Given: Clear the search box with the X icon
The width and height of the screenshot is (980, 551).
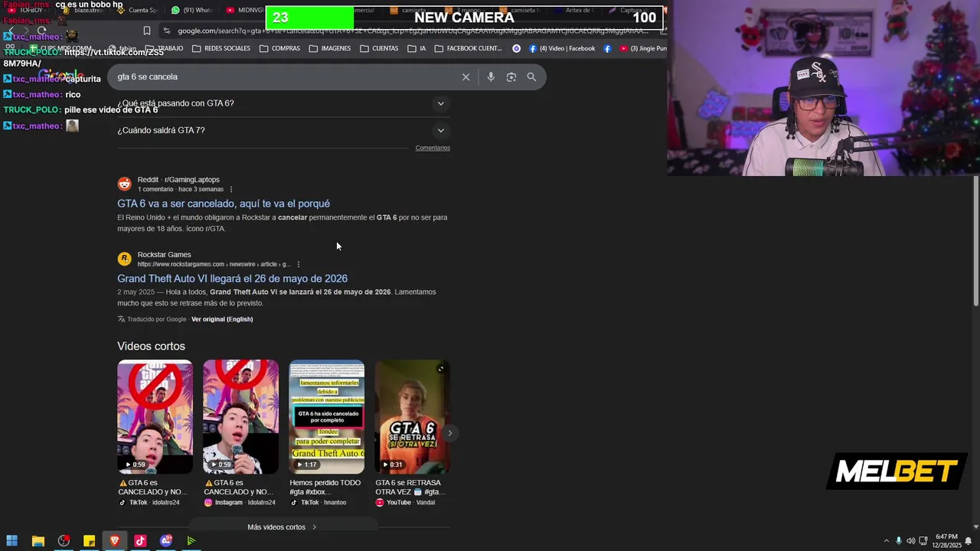Looking at the screenshot, I should tap(465, 77).
